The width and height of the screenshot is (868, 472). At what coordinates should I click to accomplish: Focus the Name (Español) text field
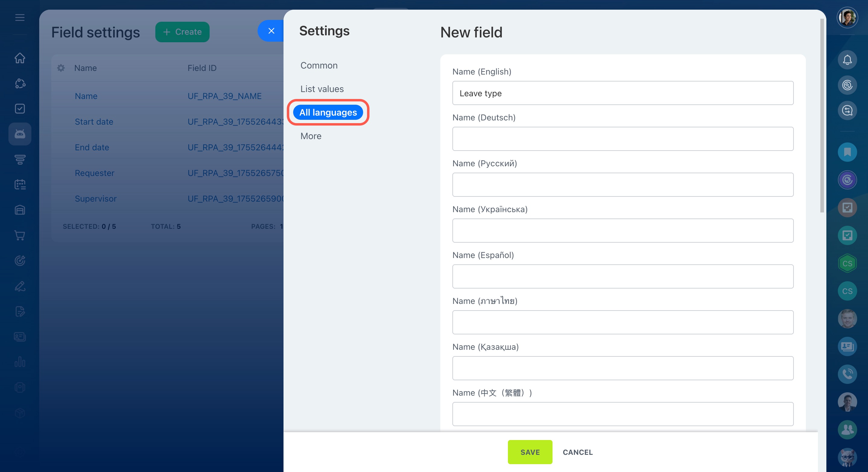coord(622,276)
